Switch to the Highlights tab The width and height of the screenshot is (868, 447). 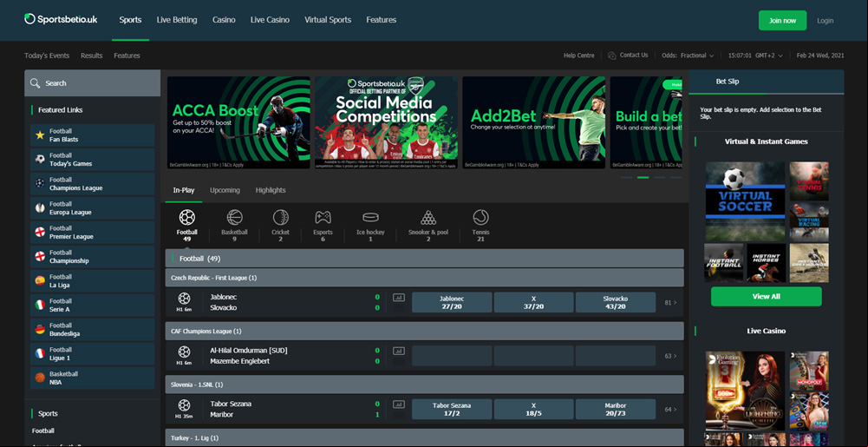[271, 190]
